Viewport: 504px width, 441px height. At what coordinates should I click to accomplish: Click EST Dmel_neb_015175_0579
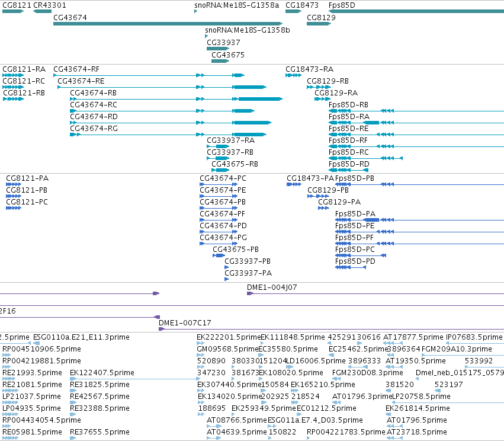tap(460, 373)
